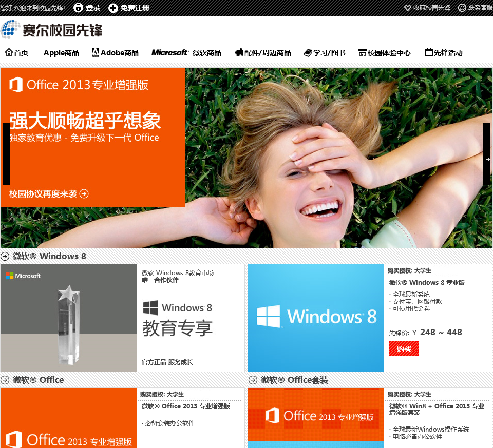Click the 微软 Windows 8教育市场 text
This screenshot has height=448, width=493.
pos(178,272)
